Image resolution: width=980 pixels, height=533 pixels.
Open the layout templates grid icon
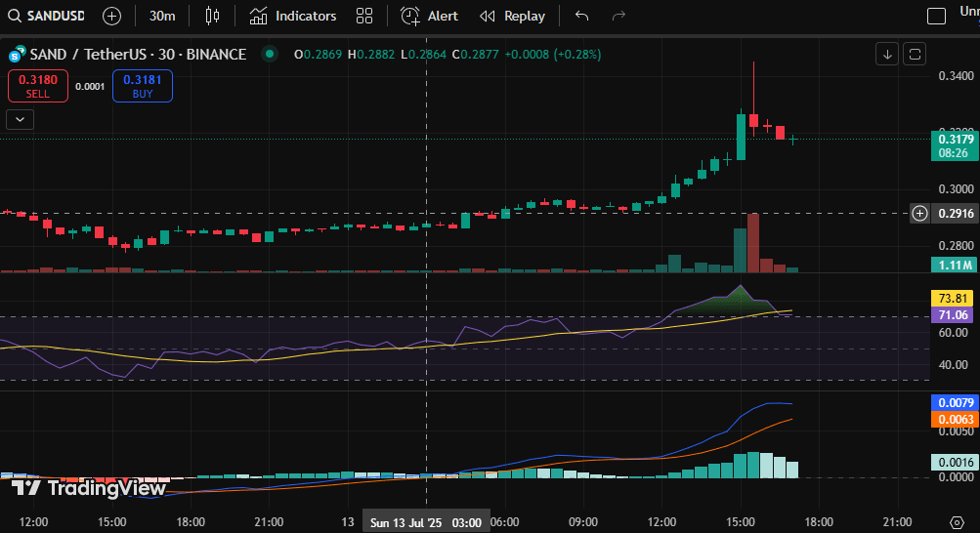coord(364,17)
